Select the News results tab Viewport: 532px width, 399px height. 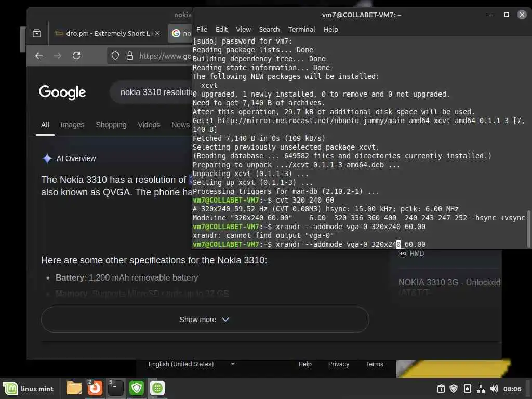tap(180, 125)
